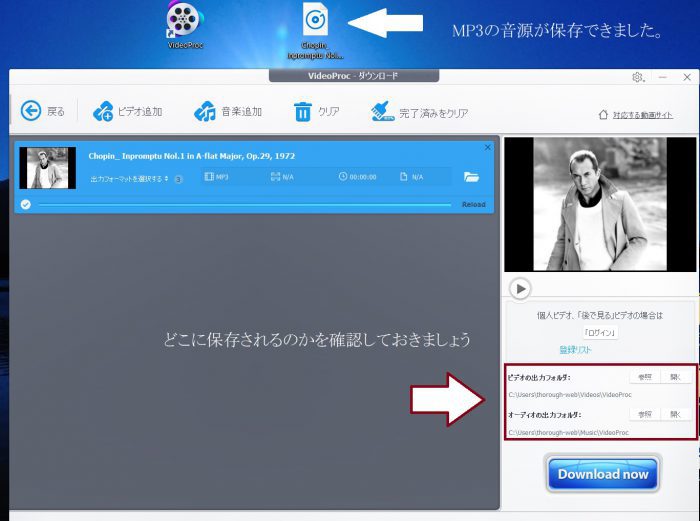Click the home icon beside 対応する動画サイト
Viewport: 700px width, 521px height.
(603, 115)
